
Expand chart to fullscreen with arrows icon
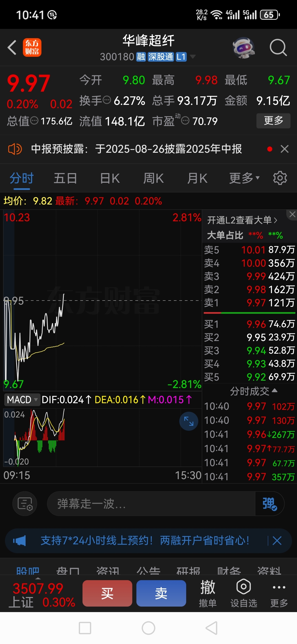pyautogui.click(x=189, y=421)
